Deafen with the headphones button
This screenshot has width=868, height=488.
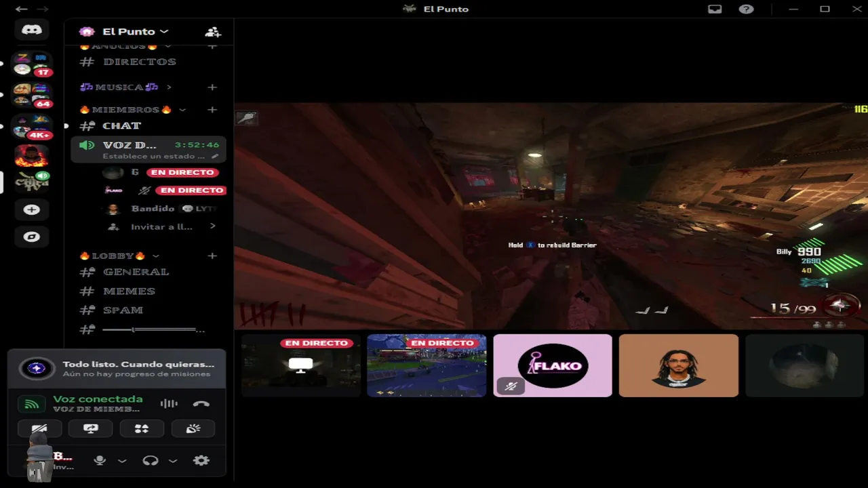pyautogui.click(x=151, y=460)
